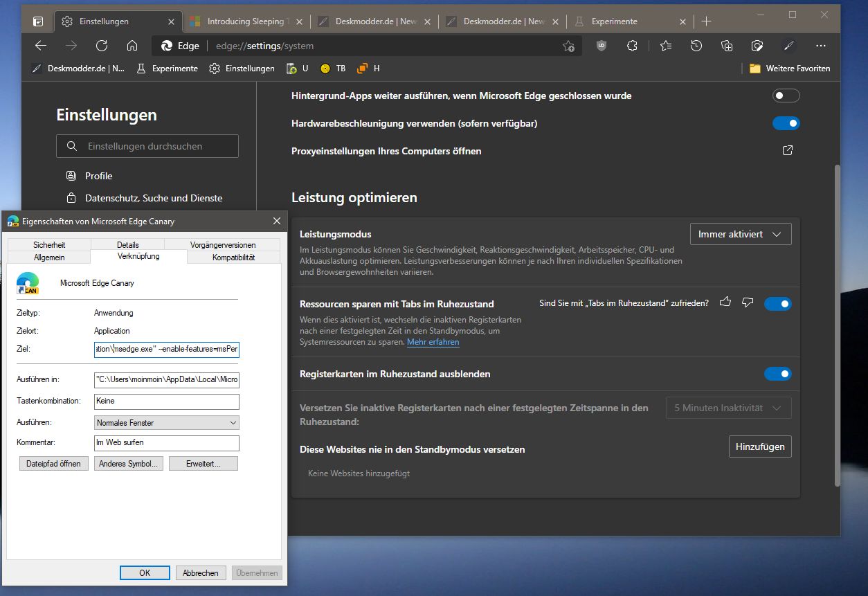Open proxy settings via external link icon
The image size is (868, 596).
(787, 151)
